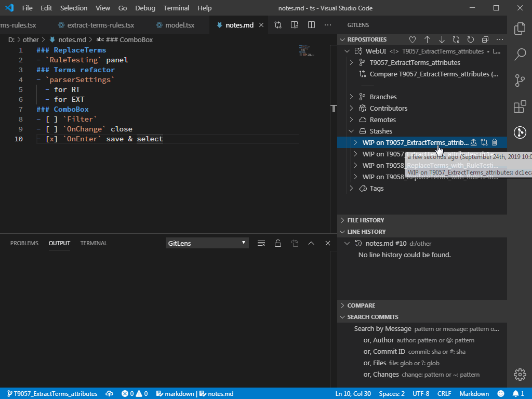Select the GitLens activity bar icon
Image resolution: width=532 pixels, height=399 pixels.
[x=520, y=132]
